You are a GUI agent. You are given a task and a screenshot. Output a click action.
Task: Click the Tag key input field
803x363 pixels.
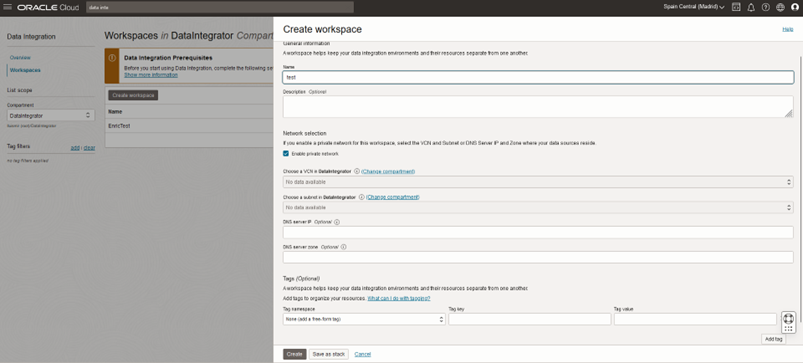point(530,319)
